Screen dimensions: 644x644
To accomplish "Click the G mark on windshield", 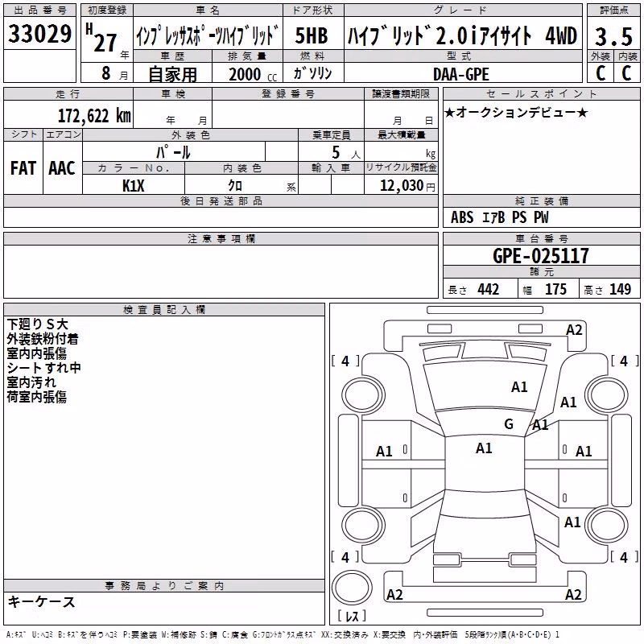I will tap(509, 424).
